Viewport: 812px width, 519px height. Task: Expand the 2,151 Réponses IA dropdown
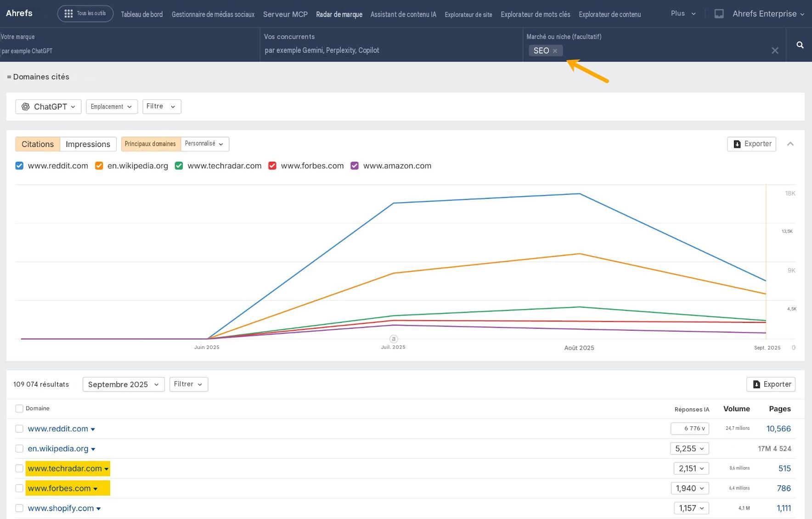[691, 468]
